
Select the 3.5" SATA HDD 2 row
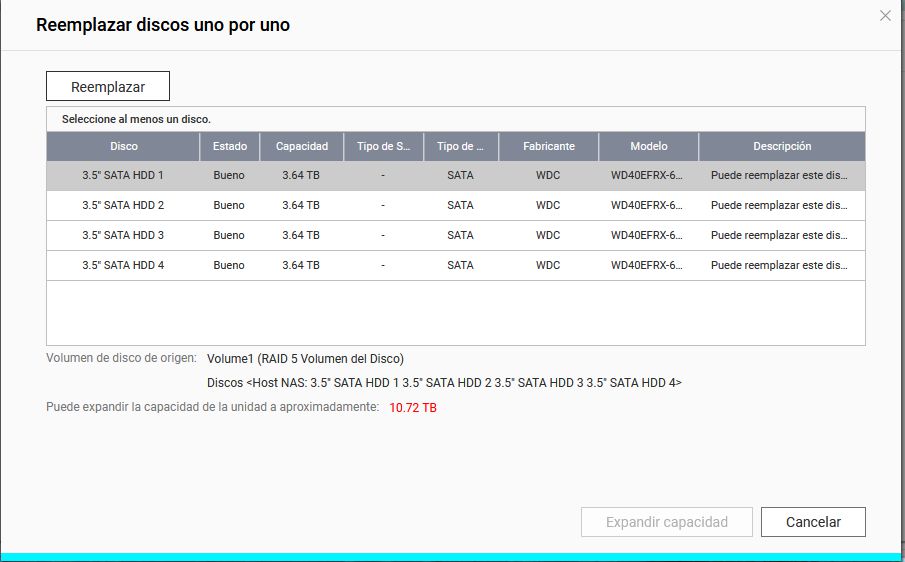click(x=123, y=205)
